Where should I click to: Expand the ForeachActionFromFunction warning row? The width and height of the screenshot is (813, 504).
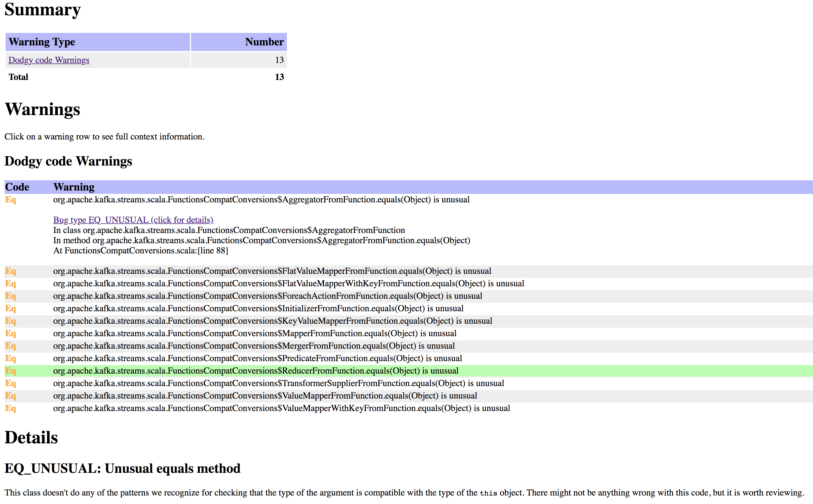click(267, 296)
